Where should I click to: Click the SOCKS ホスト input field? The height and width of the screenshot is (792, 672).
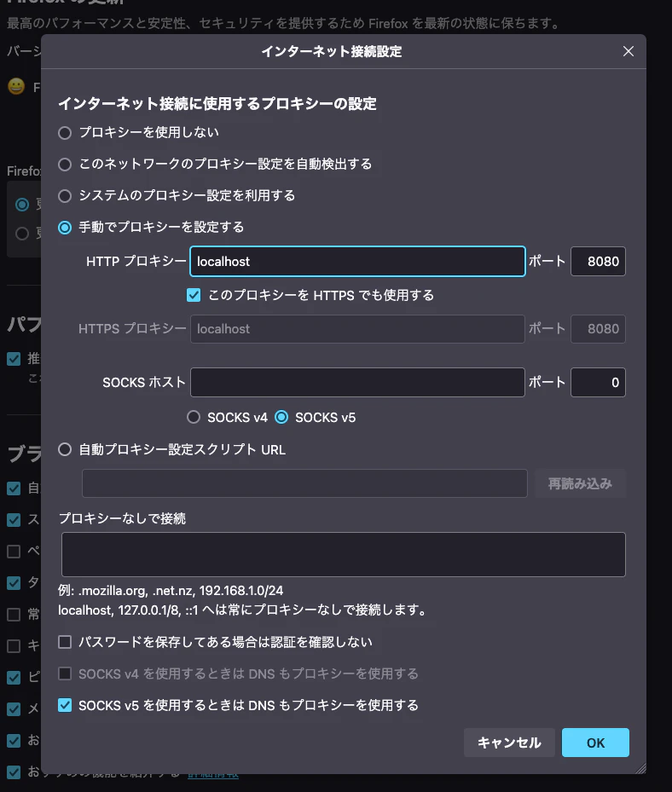[x=356, y=383]
